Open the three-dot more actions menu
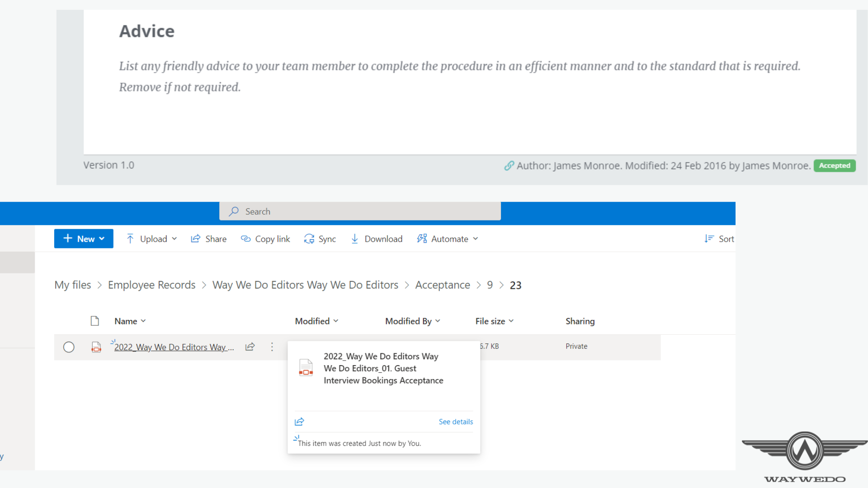The width and height of the screenshot is (868, 488). 272,347
